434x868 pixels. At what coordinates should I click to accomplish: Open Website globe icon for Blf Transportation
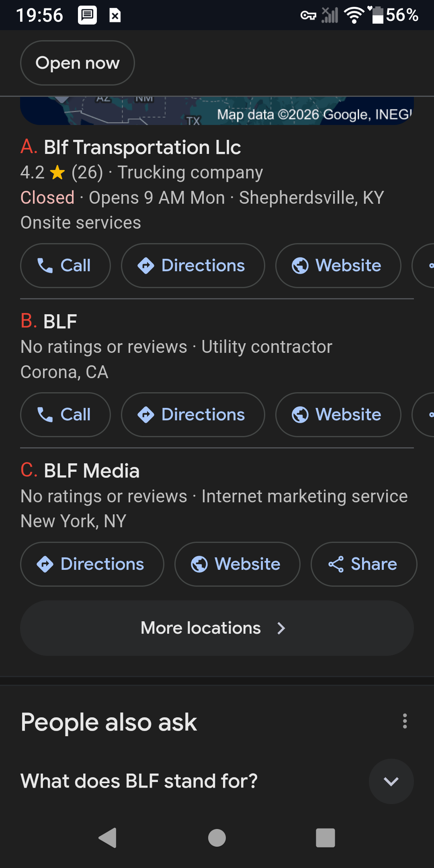(300, 266)
